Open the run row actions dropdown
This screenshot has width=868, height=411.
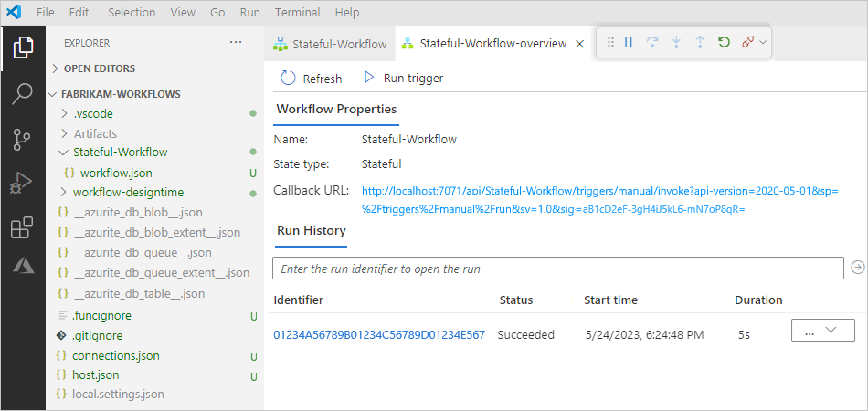(x=823, y=331)
